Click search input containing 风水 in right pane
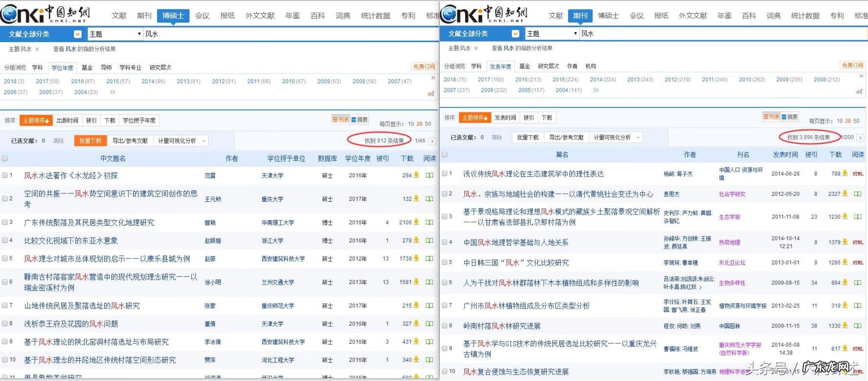Viewport: 868px width, 381px height. (x=723, y=33)
